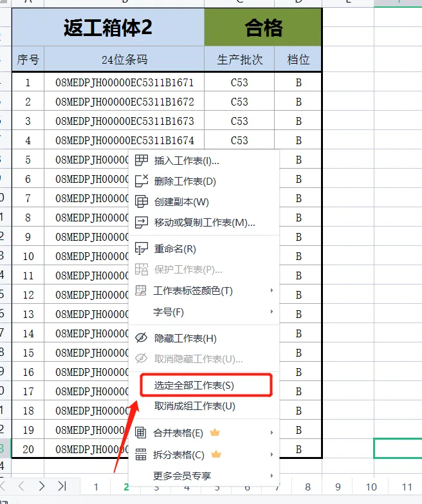Click the greyed Unhide Worksheet (取消隐藏工作表) item
This screenshot has height=504, width=422.
click(x=204, y=359)
